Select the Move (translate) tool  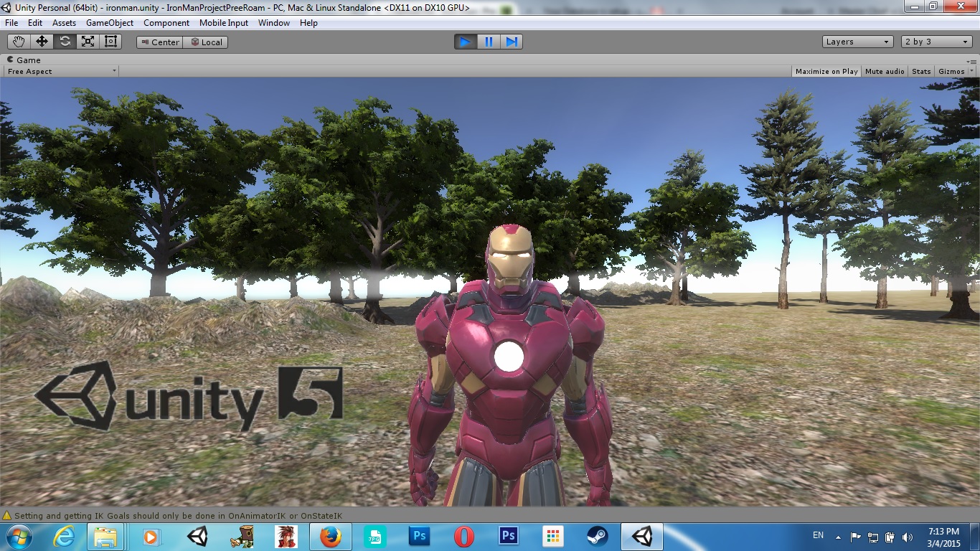click(x=42, y=42)
